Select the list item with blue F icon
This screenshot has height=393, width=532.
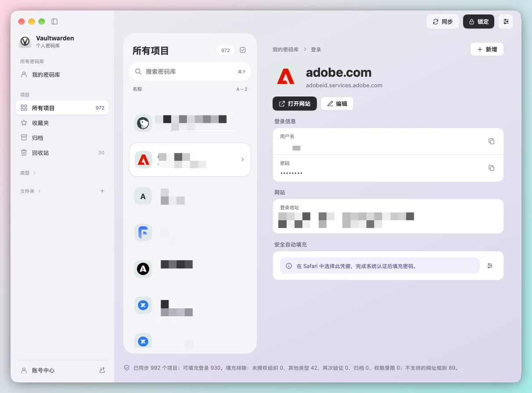coord(190,232)
